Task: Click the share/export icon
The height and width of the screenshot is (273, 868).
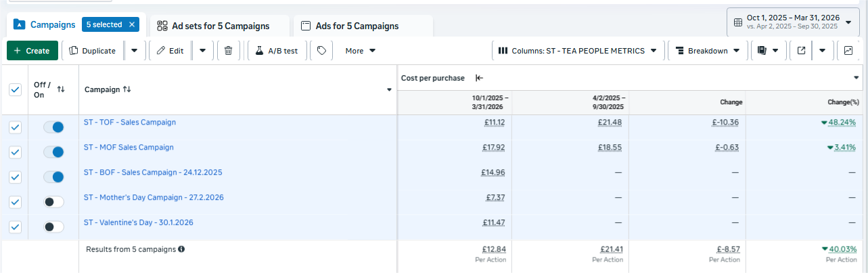Action: (x=801, y=50)
